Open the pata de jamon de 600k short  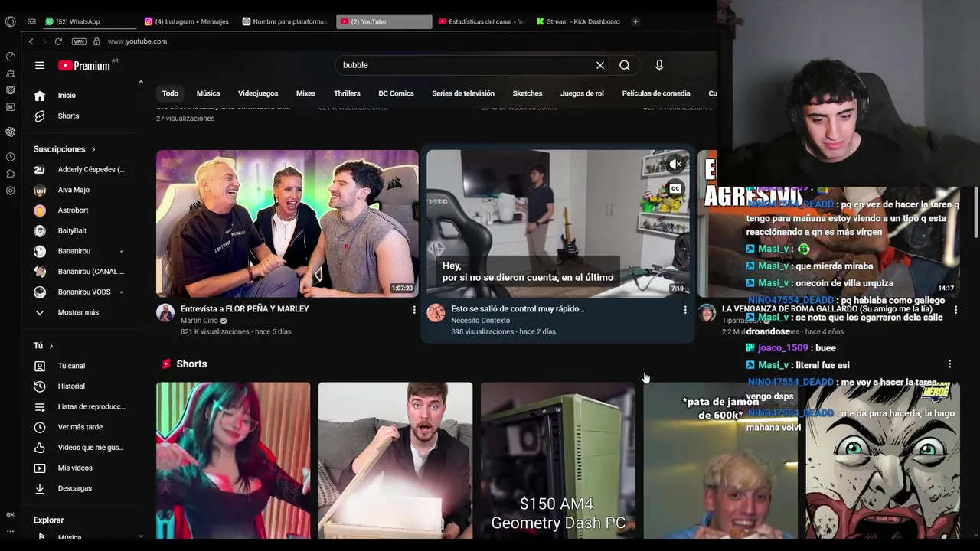click(720, 461)
